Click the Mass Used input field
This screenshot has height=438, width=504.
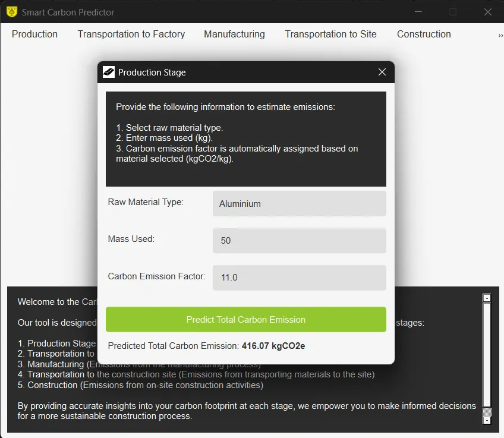tap(299, 240)
